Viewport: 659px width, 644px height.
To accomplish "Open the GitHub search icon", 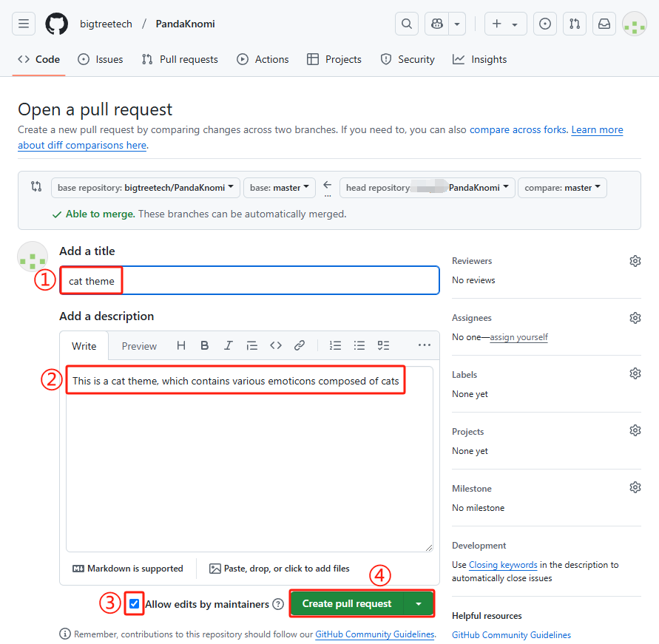I will coord(407,24).
